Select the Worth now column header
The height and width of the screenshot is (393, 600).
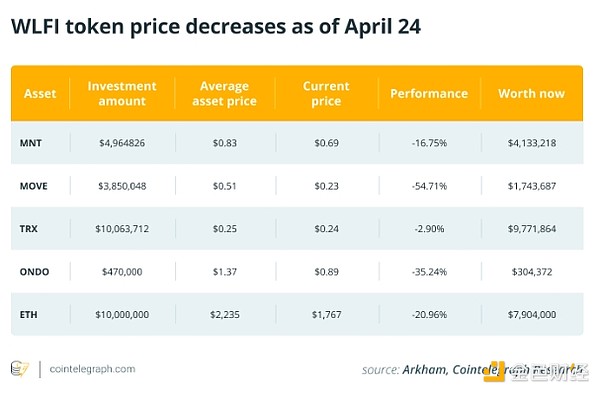(532, 93)
